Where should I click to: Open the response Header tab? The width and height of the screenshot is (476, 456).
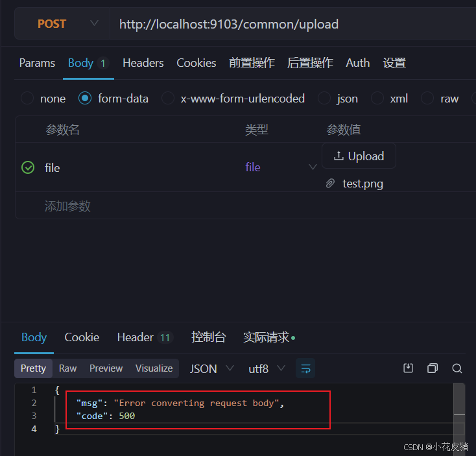click(145, 337)
